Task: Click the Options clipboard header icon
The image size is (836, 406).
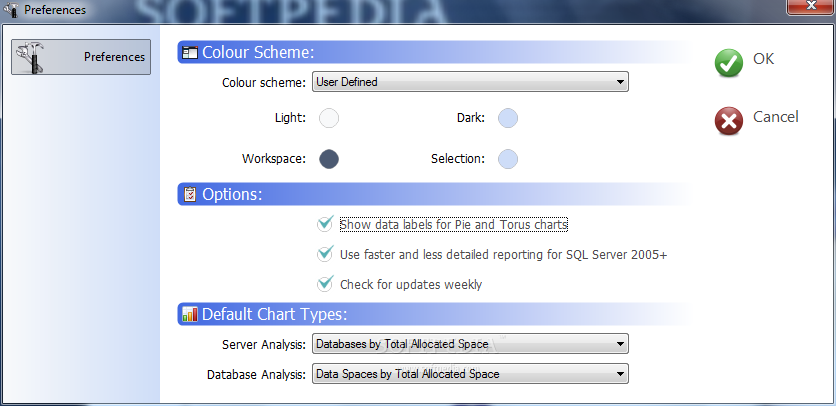Action: (190, 194)
